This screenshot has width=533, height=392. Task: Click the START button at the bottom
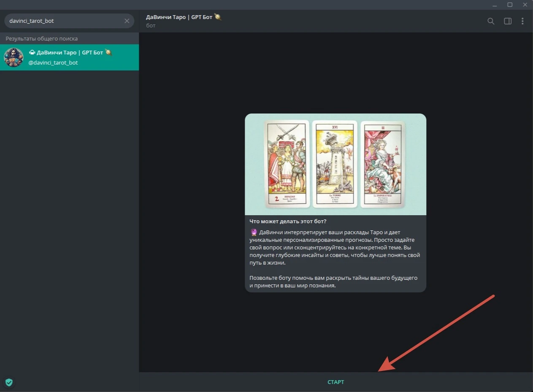point(335,382)
